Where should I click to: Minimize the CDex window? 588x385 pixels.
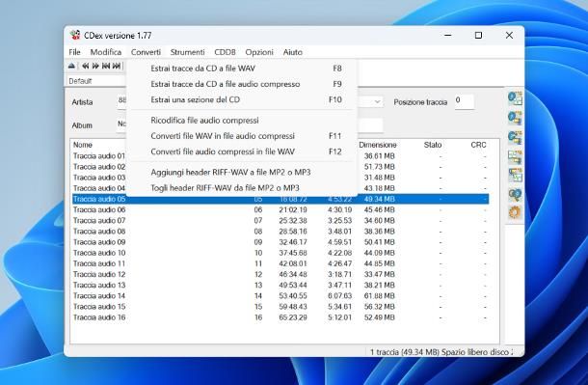pyautogui.click(x=448, y=36)
